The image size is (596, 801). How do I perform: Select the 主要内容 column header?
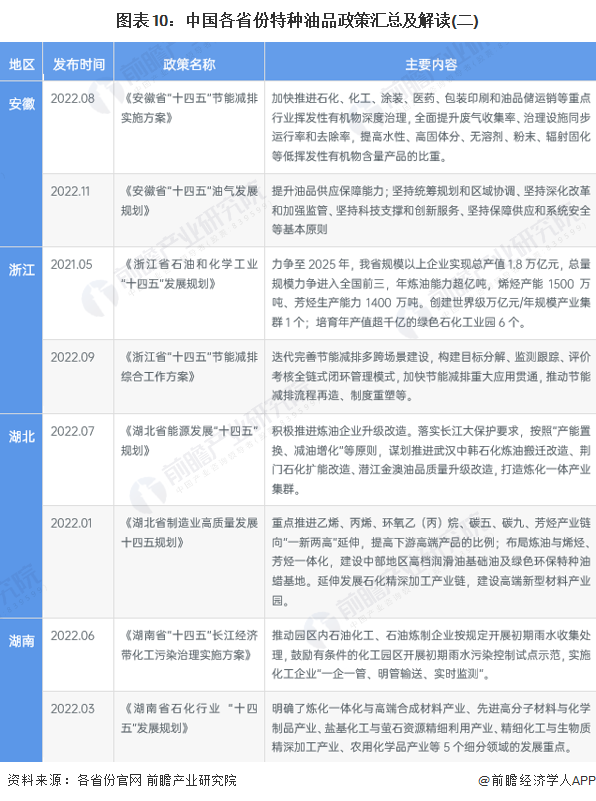tap(431, 64)
